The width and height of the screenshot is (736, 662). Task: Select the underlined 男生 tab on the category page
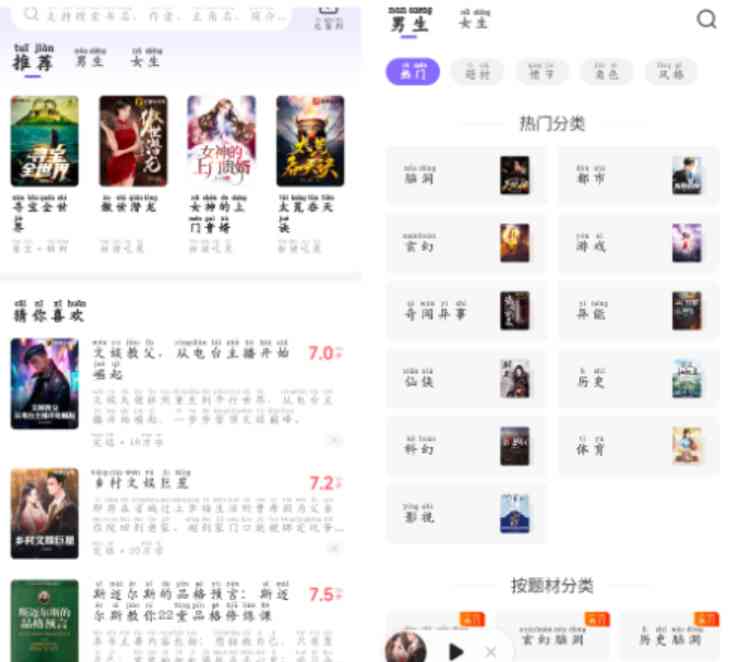[x=409, y=20]
